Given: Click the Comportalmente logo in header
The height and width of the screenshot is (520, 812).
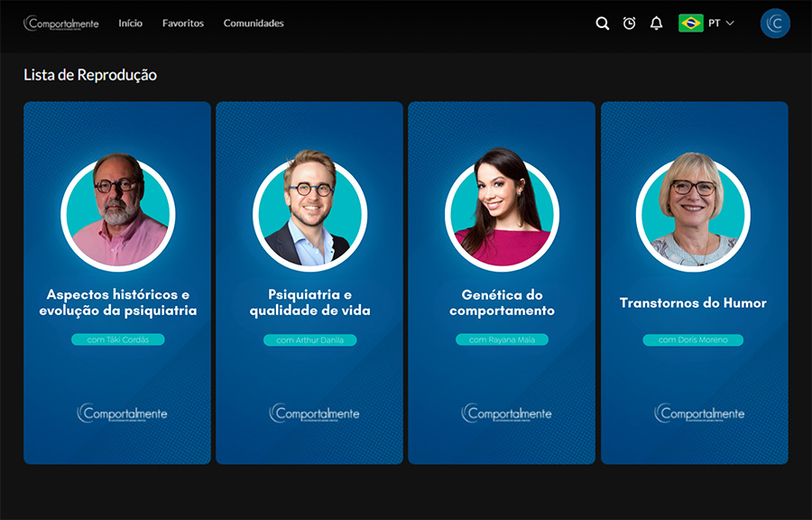Looking at the screenshot, I should pyautogui.click(x=61, y=23).
